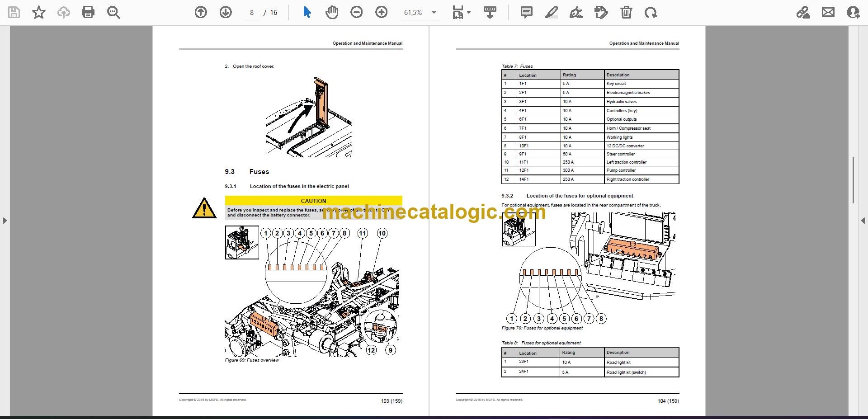
Task: Select the 'Pump controller' table cell
Action: coord(642,170)
